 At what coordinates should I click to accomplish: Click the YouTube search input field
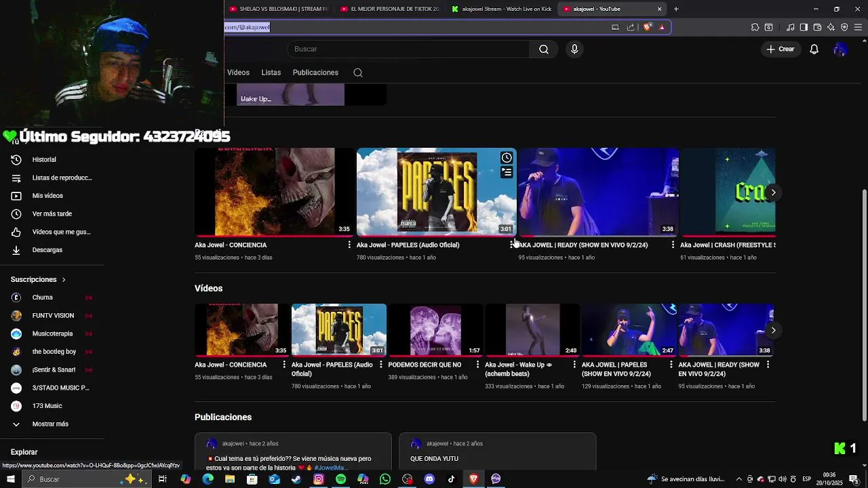coord(408,49)
